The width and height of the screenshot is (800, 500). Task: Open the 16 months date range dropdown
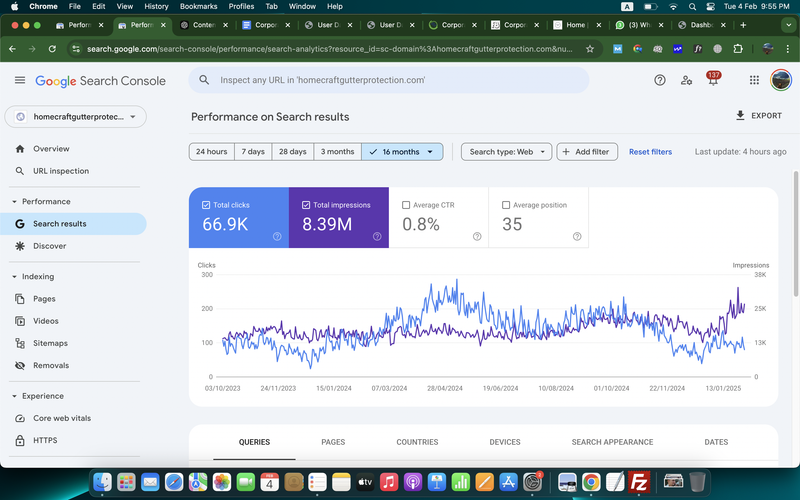point(402,152)
